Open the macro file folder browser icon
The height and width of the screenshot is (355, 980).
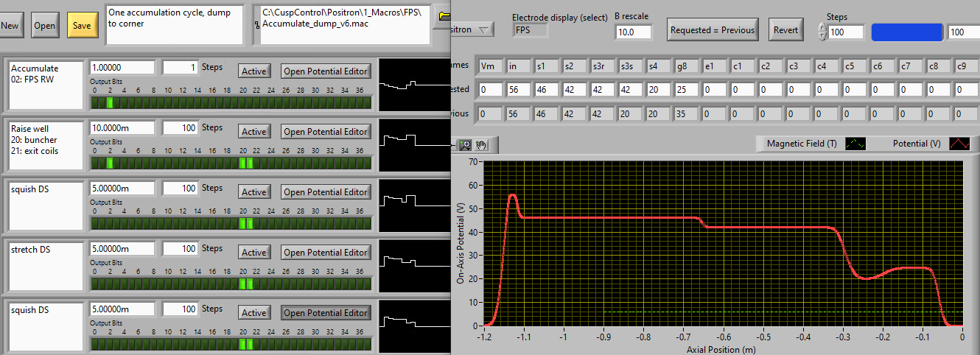443,15
